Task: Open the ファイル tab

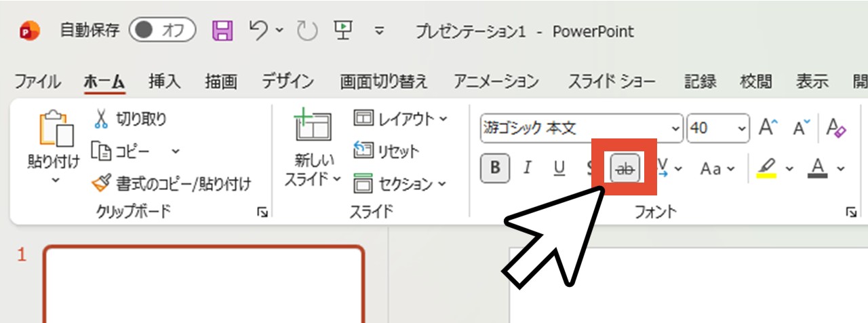Action: point(38,82)
